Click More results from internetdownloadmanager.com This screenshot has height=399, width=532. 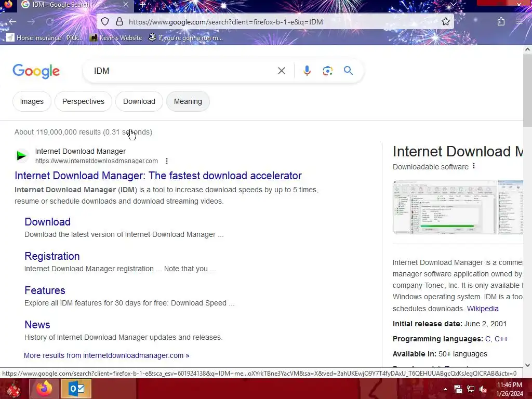click(x=107, y=355)
